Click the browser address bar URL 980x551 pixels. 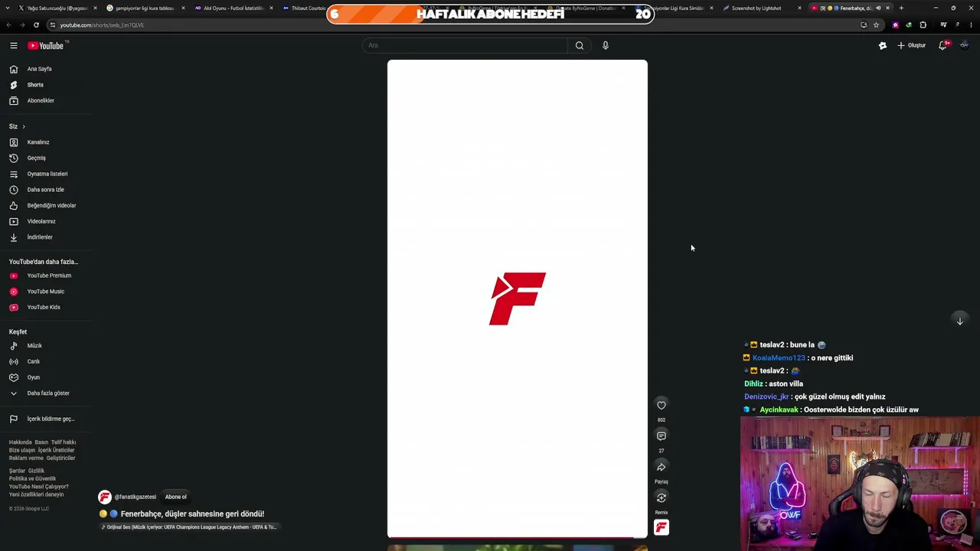tap(102, 24)
